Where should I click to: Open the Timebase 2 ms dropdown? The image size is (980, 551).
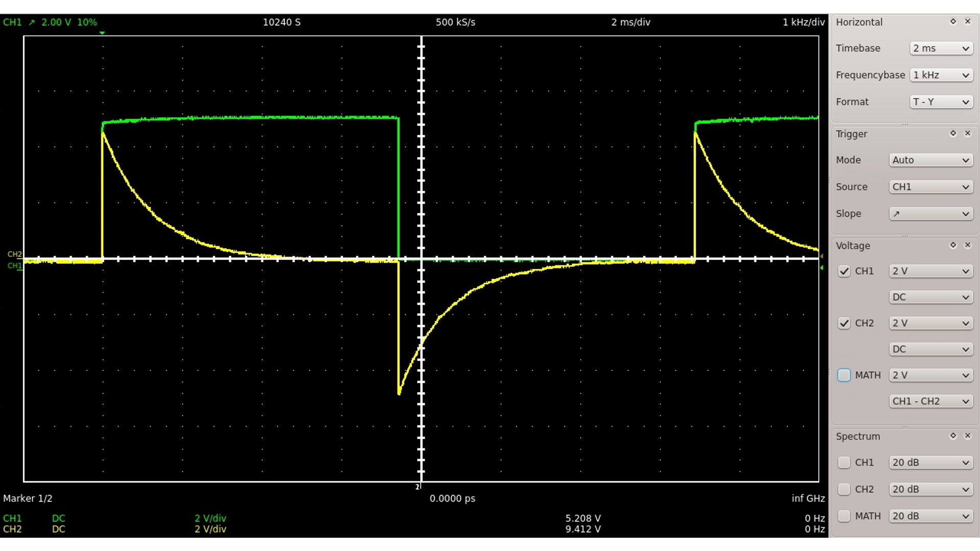[941, 48]
